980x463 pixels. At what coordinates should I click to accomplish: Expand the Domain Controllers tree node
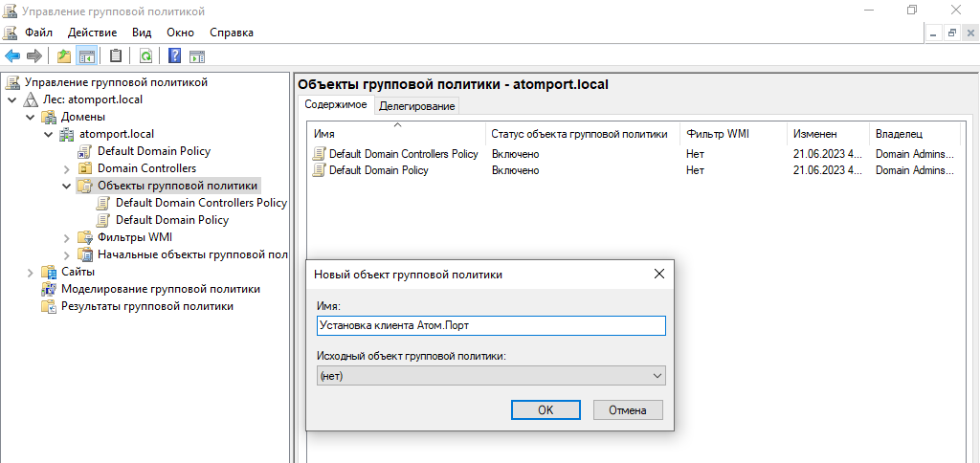(67, 168)
